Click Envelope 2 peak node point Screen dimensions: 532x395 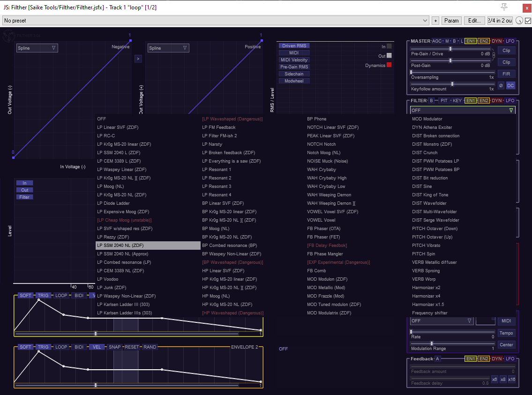tap(39, 351)
